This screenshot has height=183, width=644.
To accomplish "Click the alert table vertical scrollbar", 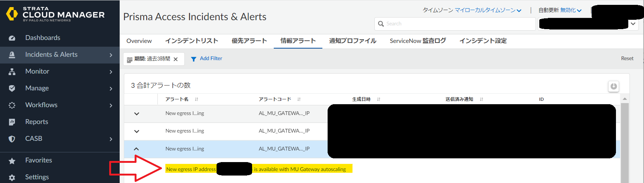I will point(625,143).
